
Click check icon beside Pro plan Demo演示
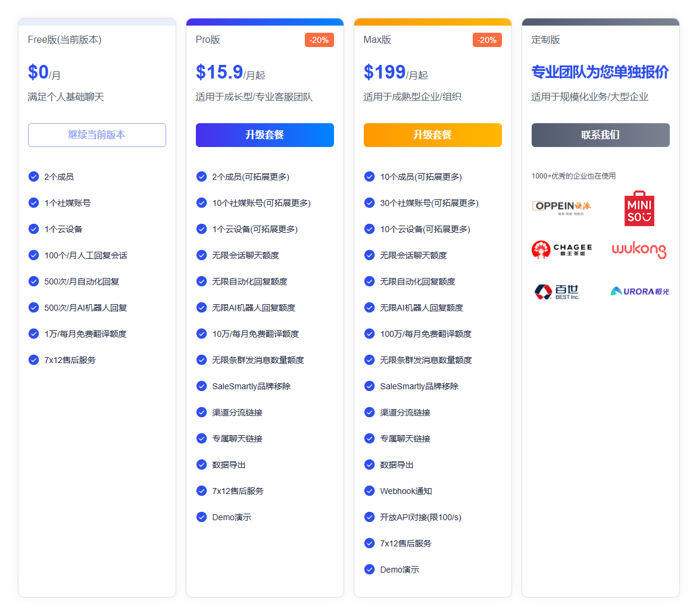[201, 517]
